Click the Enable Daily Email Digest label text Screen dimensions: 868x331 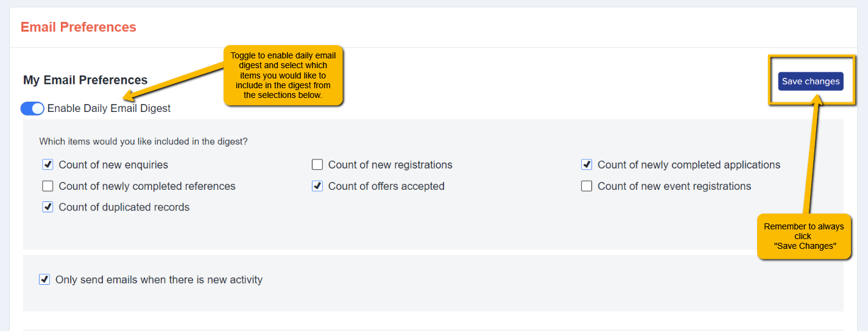click(x=109, y=108)
